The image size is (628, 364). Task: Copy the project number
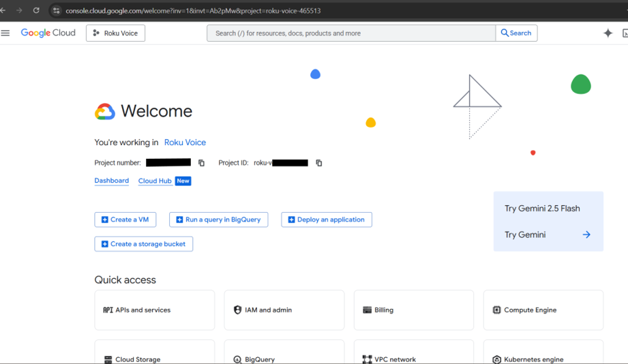tap(201, 163)
